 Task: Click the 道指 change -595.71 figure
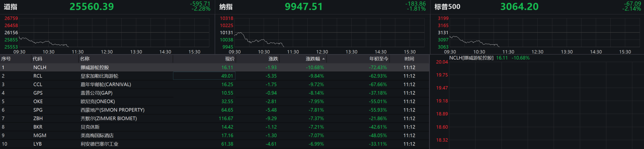coord(200,3)
